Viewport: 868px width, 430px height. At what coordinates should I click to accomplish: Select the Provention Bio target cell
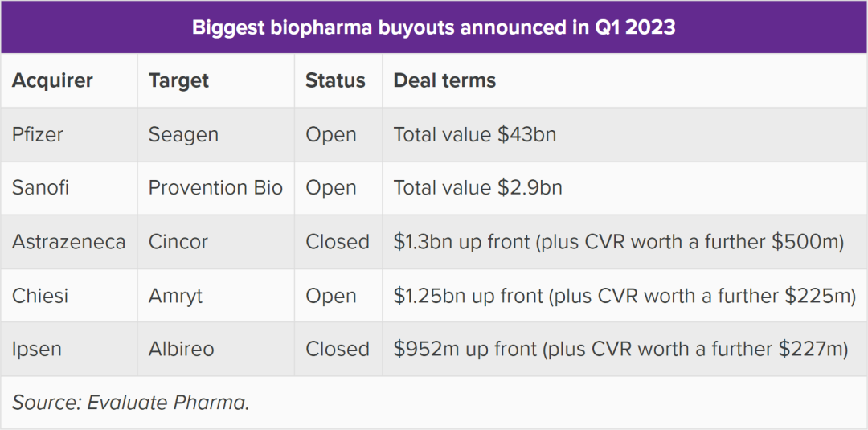[215, 188]
